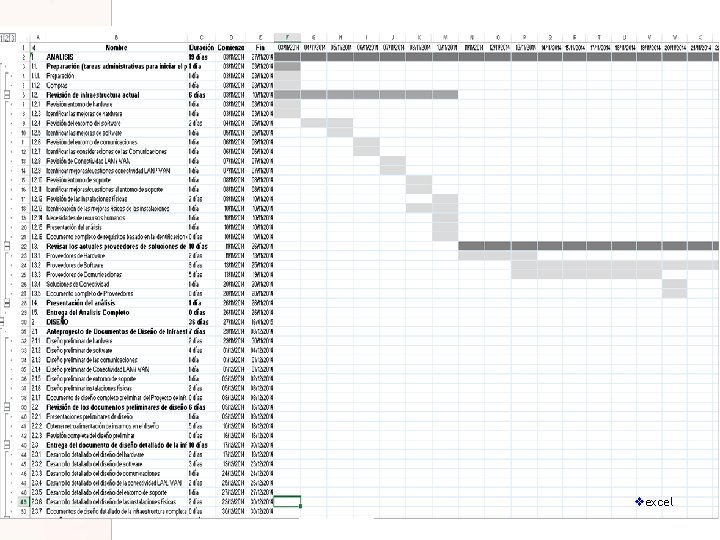Screen dimensions: 720x540
Task: Select column C header
Action: [201, 38]
